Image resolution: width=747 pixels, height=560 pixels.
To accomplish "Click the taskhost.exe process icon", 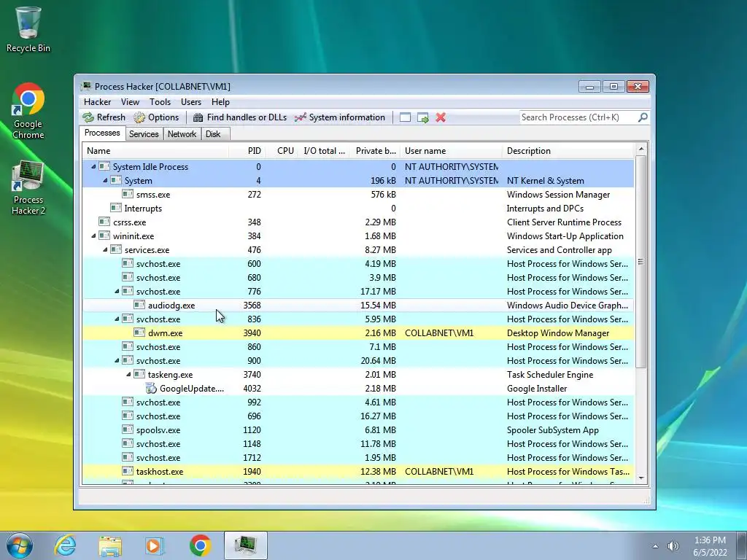I will click(127, 471).
